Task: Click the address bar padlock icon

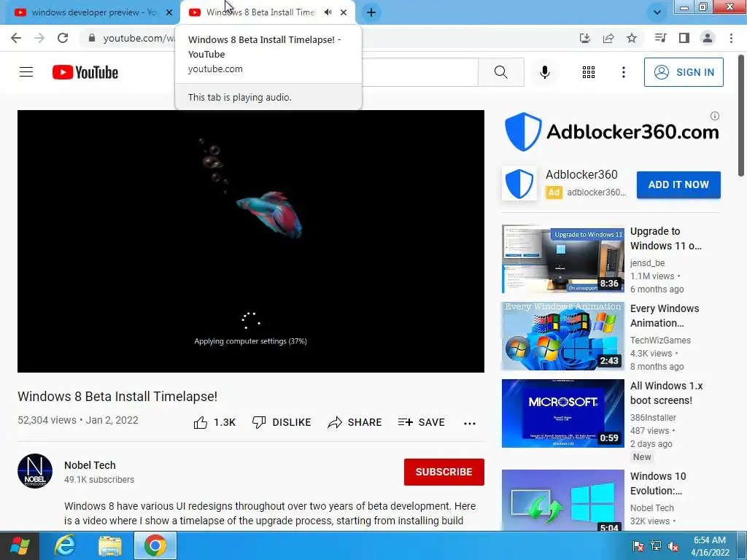Action: [92, 38]
